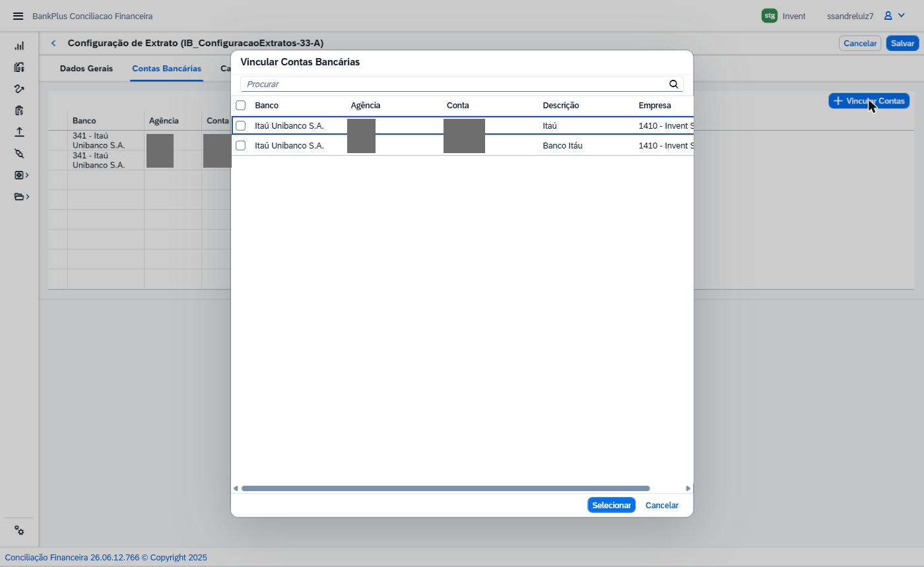Click the Banco Itáu description cell
This screenshot has height=567, width=924.
[563, 145]
